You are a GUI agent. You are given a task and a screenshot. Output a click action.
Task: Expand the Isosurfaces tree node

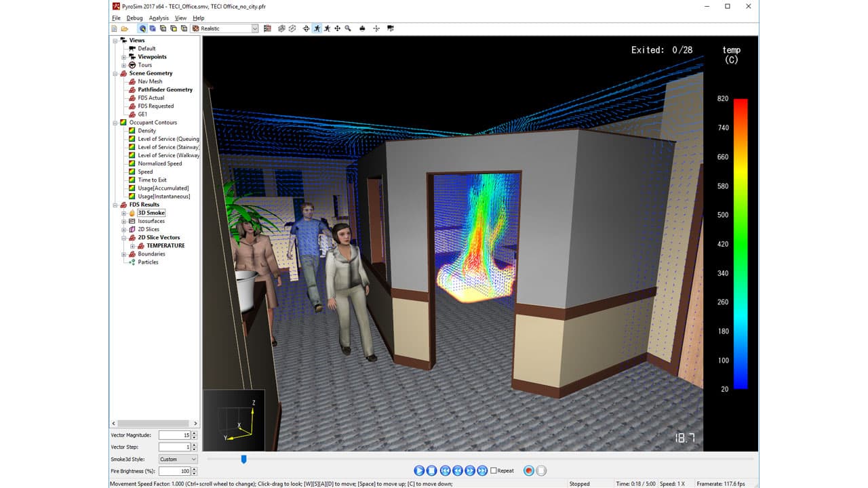tap(124, 221)
